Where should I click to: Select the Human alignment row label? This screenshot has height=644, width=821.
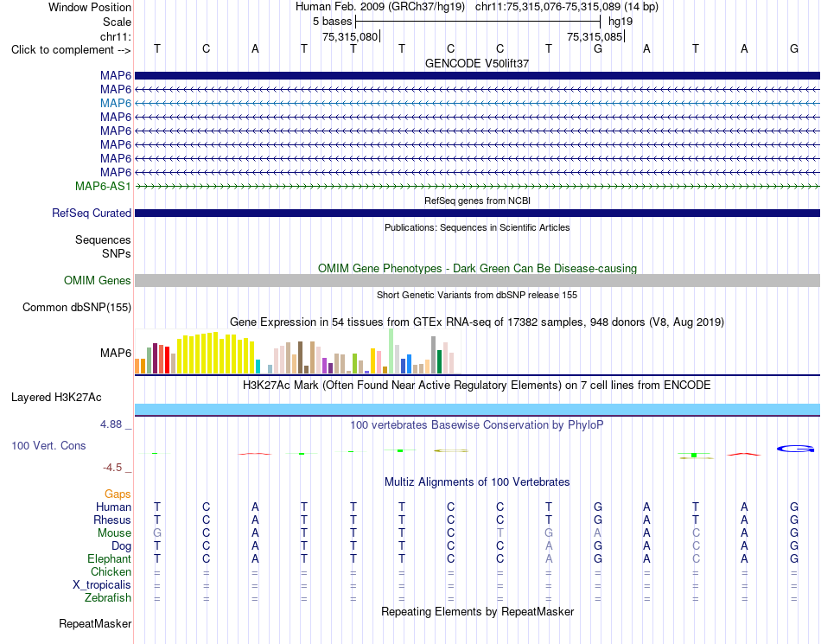(113, 507)
